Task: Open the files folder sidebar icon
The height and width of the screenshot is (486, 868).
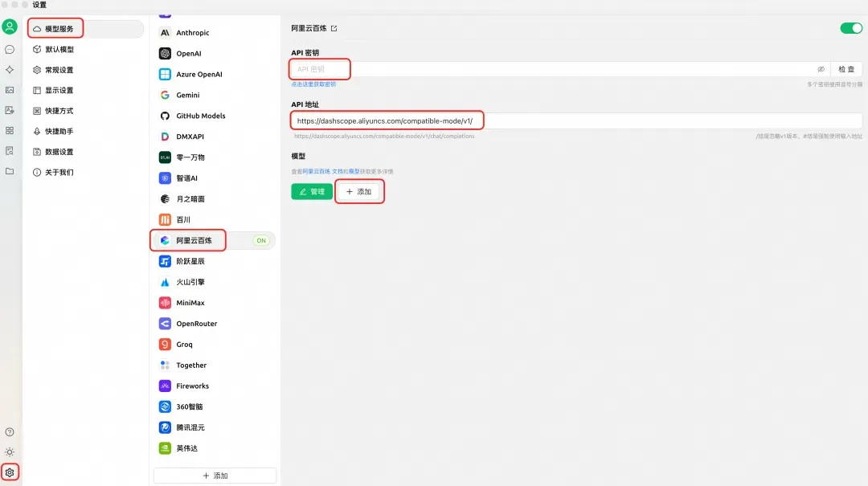Action: coord(10,171)
